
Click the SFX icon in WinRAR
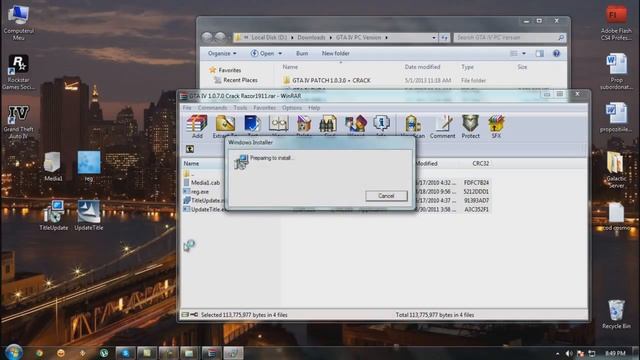point(496,127)
